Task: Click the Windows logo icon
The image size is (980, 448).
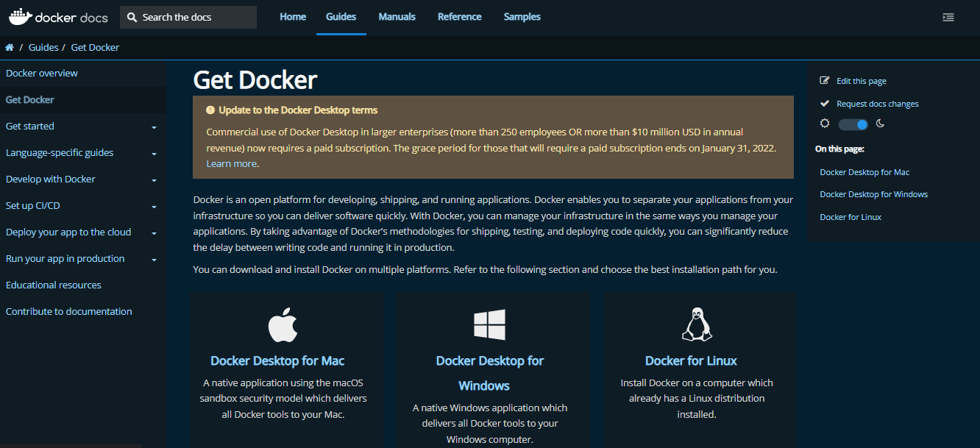Action: coord(489,324)
